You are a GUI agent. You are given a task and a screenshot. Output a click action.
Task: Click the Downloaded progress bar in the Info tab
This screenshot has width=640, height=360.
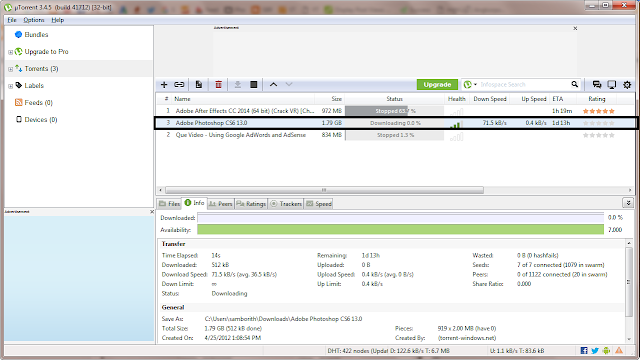pos(400,218)
